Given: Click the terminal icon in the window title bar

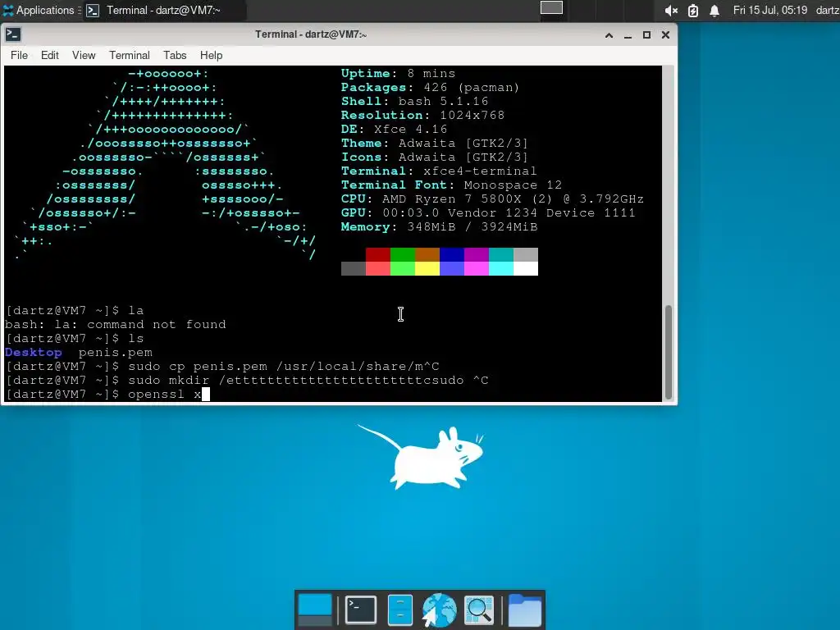Looking at the screenshot, I should pyautogui.click(x=13, y=34).
